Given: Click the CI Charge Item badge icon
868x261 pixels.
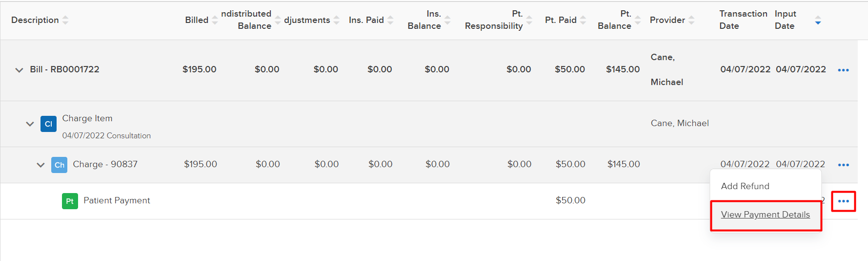Looking at the screenshot, I should click(48, 124).
